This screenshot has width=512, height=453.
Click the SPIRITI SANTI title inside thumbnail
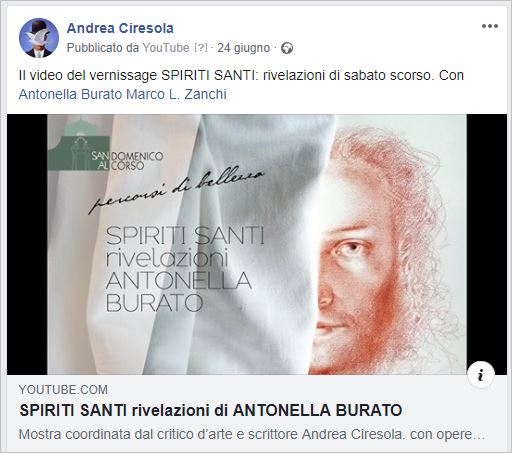click(185, 235)
